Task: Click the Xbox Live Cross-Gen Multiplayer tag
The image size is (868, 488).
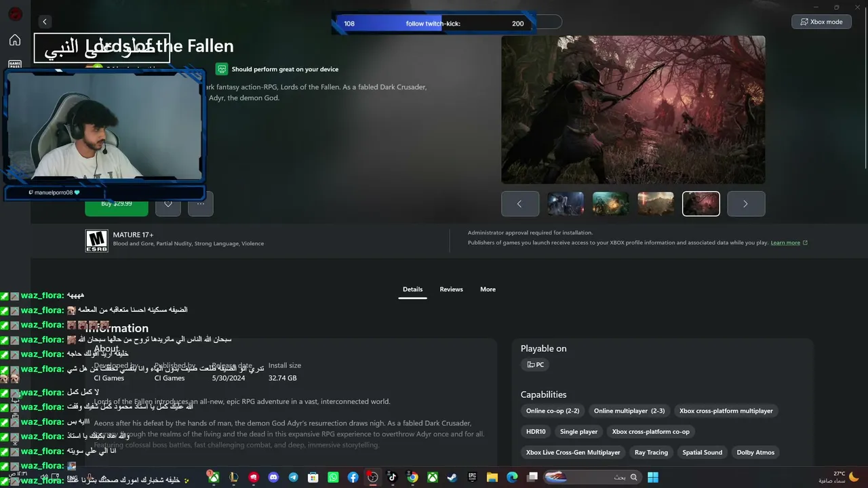Action: pos(573,453)
